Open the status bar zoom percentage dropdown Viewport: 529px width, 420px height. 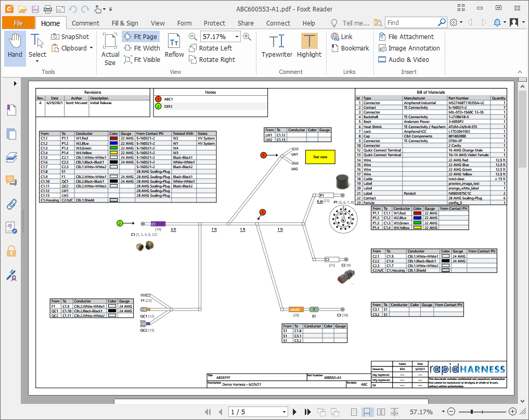pos(443,412)
